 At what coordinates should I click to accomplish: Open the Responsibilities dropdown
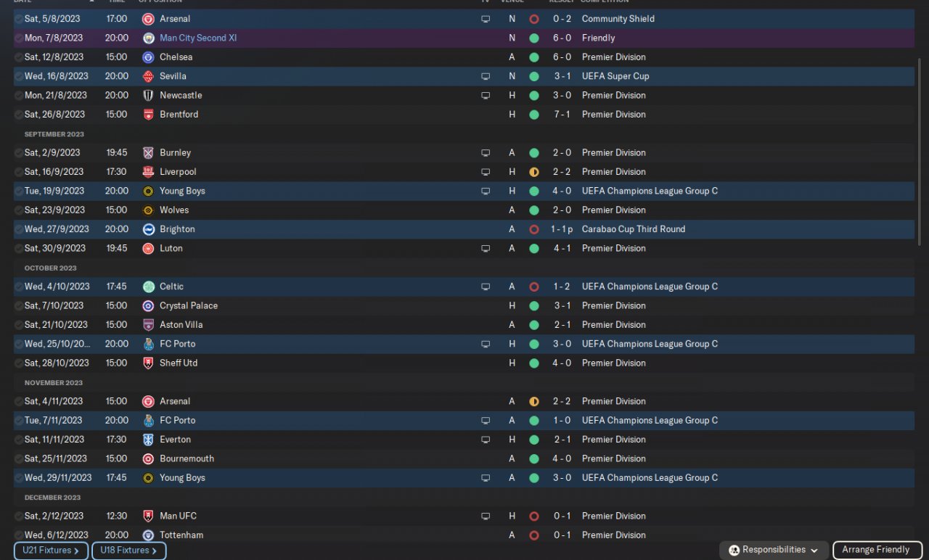774,550
